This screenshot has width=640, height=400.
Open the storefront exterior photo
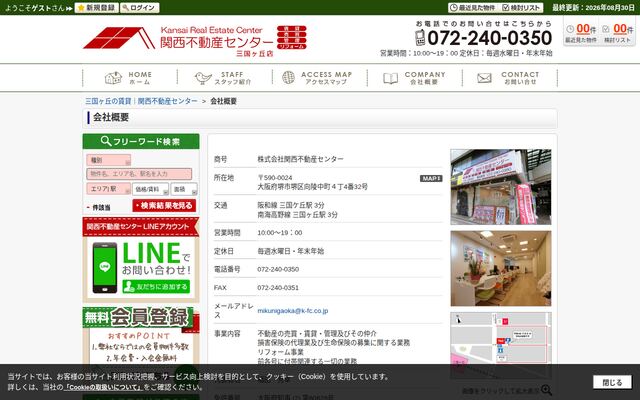tap(501, 187)
